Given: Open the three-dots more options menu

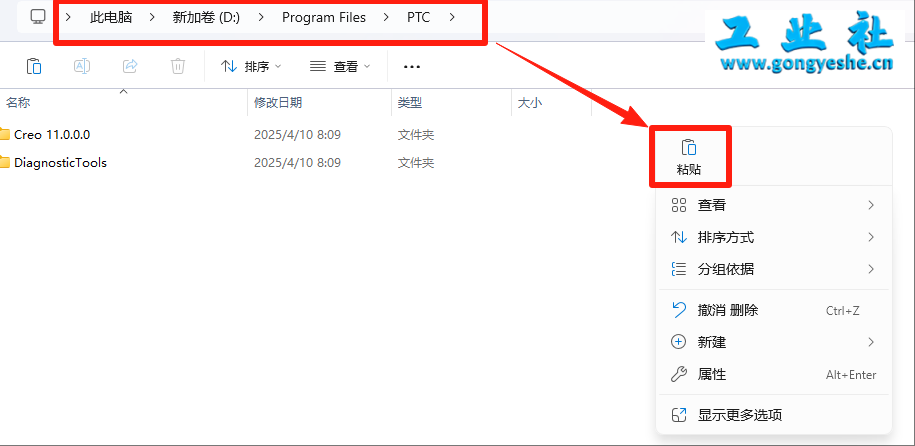Looking at the screenshot, I should coord(412,67).
